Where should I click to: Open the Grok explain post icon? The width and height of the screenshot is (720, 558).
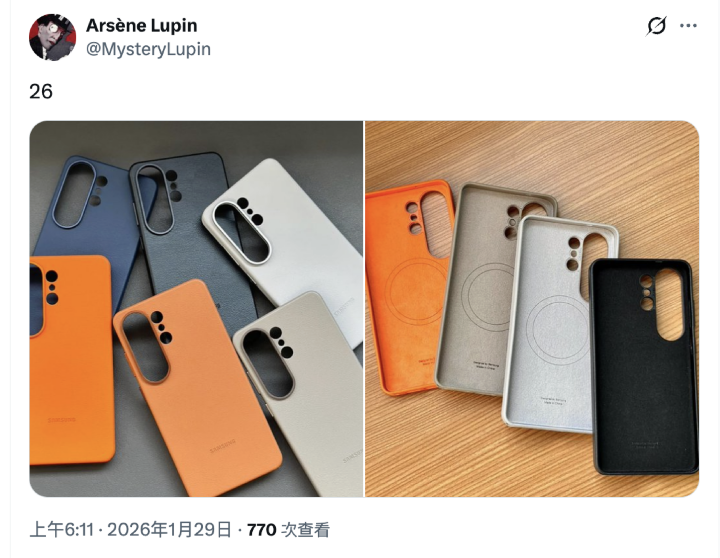[656, 26]
